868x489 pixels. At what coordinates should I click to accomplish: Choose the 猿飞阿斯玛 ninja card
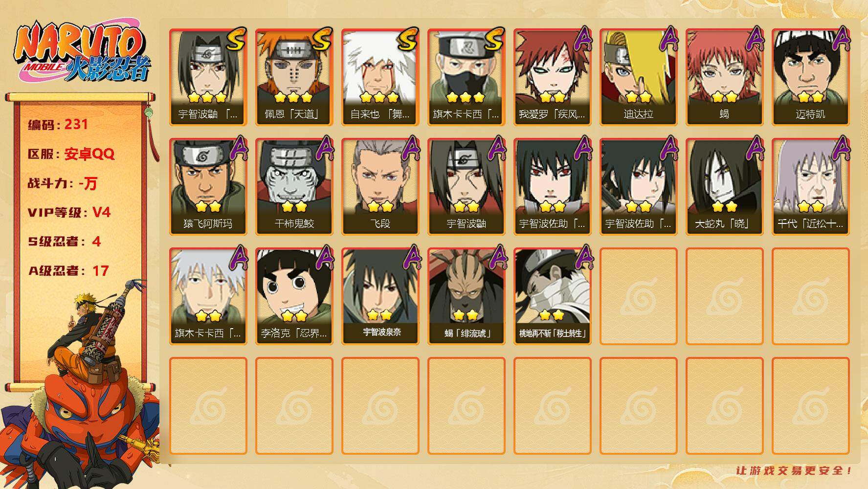[208, 187]
